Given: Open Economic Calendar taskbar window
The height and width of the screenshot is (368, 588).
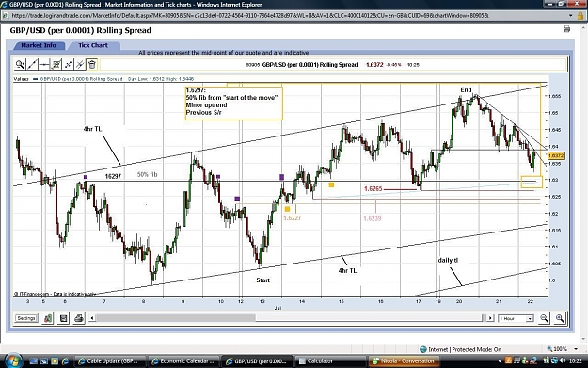Looking at the screenshot, I should coord(183,360).
